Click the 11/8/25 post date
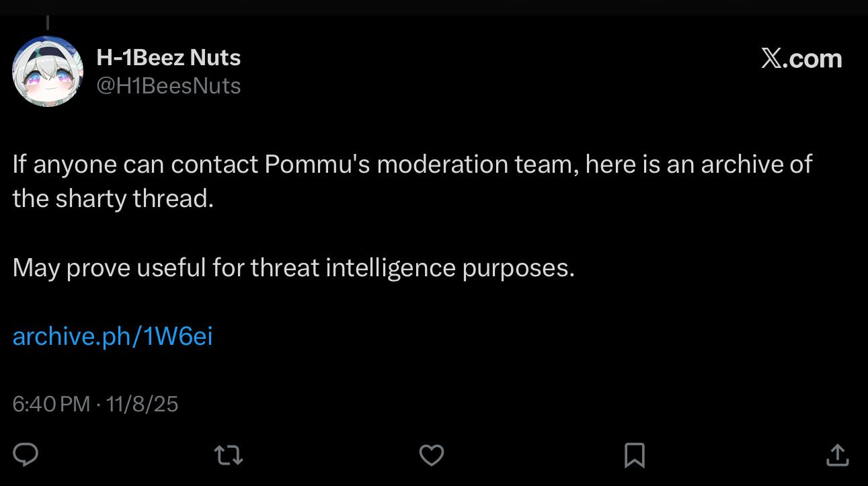The image size is (868, 486). (x=142, y=403)
